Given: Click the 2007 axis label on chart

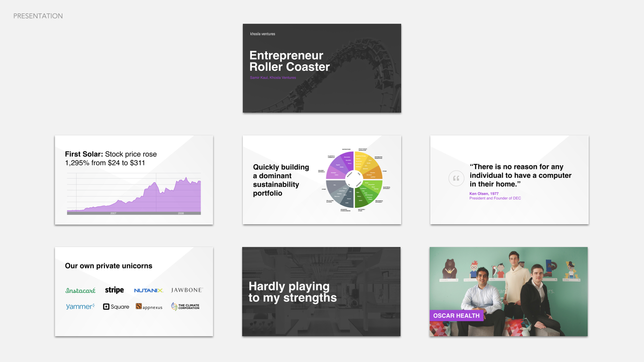Looking at the screenshot, I should 113,213.
